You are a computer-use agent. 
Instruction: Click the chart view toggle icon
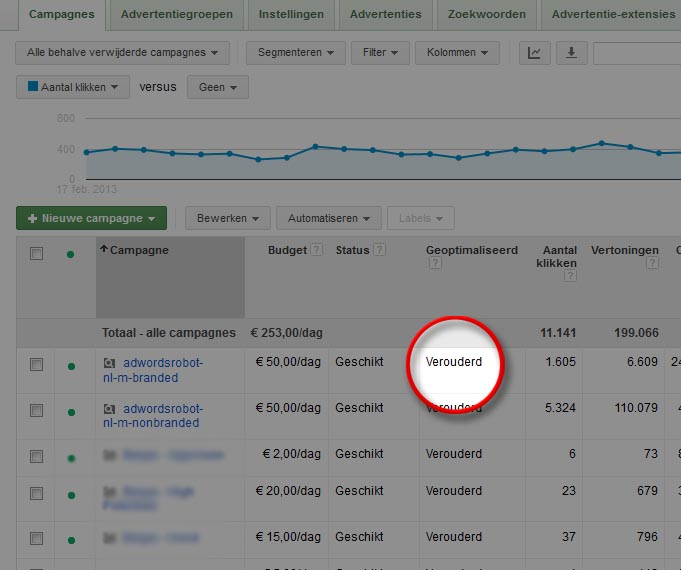534,53
